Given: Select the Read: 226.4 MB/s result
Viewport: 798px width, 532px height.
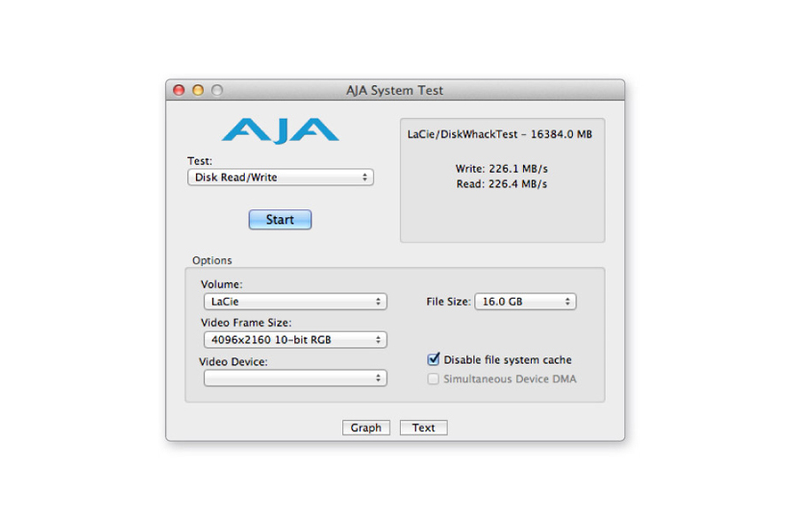Looking at the screenshot, I should (501, 184).
